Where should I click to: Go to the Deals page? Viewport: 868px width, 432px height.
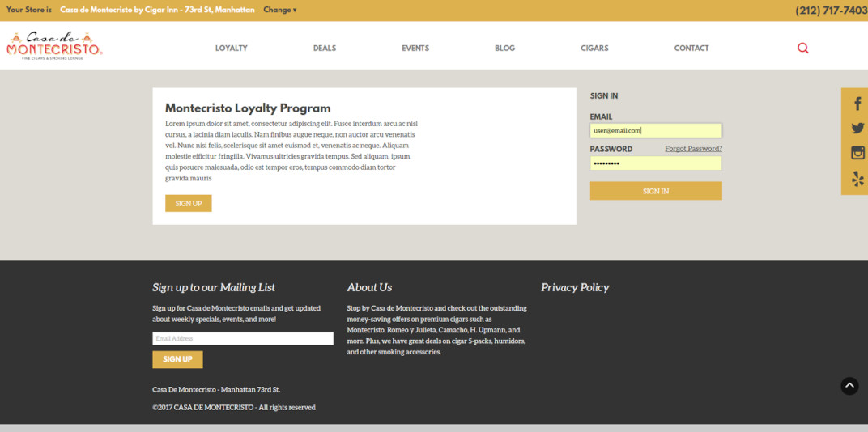pyautogui.click(x=324, y=49)
